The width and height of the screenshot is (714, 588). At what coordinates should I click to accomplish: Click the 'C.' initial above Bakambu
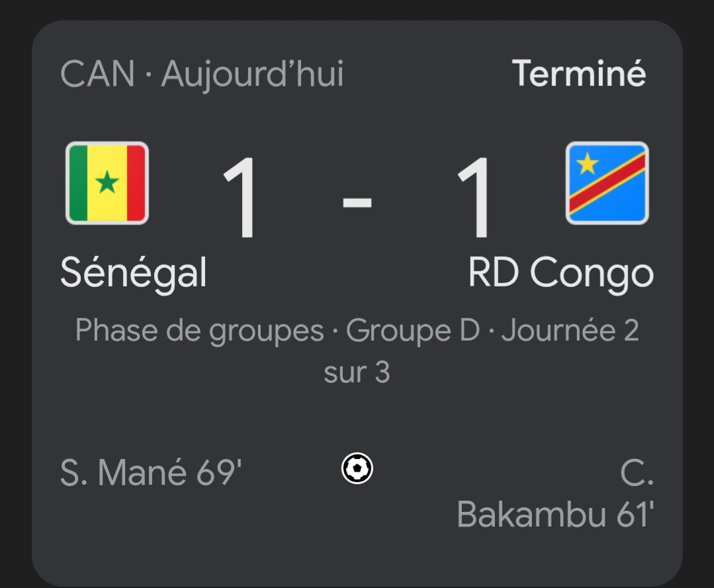[x=637, y=472]
